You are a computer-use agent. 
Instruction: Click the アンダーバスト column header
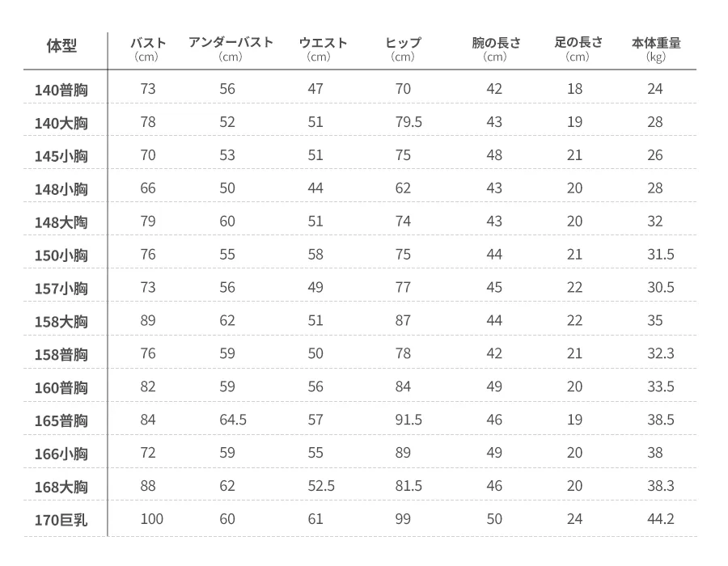coord(231,43)
